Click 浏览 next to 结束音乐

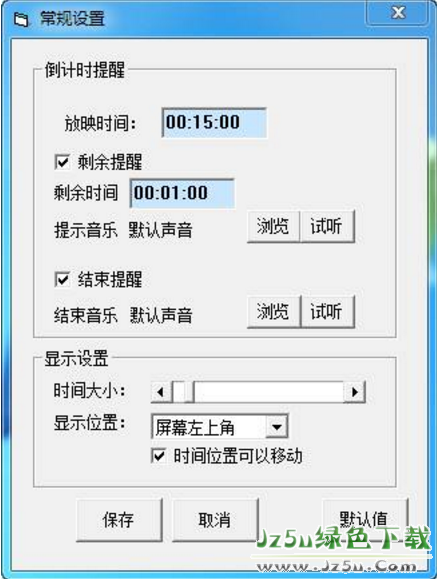pyautogui.click(x=273, y=311)
